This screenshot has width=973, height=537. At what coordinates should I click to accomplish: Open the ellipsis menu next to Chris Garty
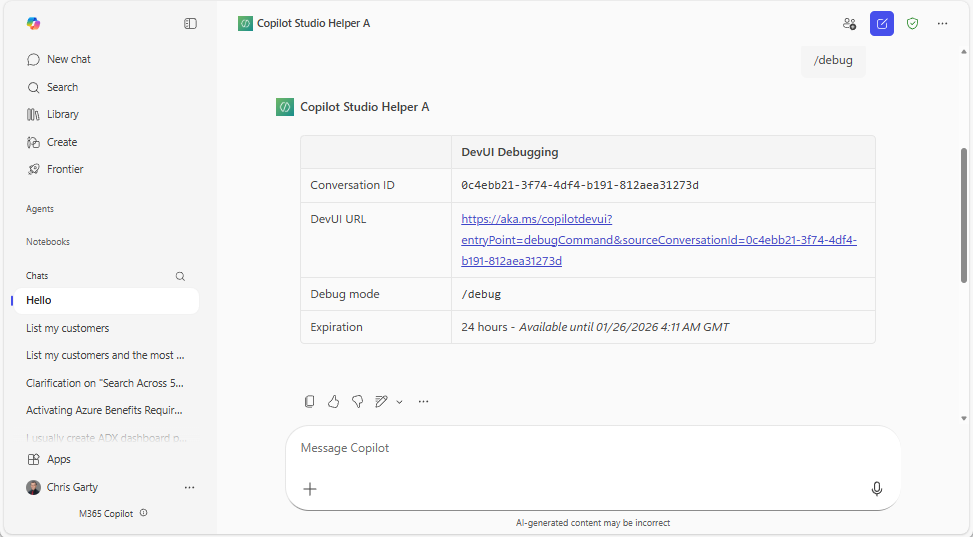pyautogui.click(x=189, y=488)
